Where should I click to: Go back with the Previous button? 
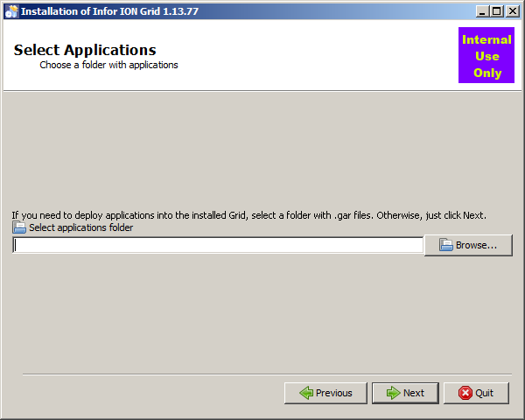coord(325,393)
